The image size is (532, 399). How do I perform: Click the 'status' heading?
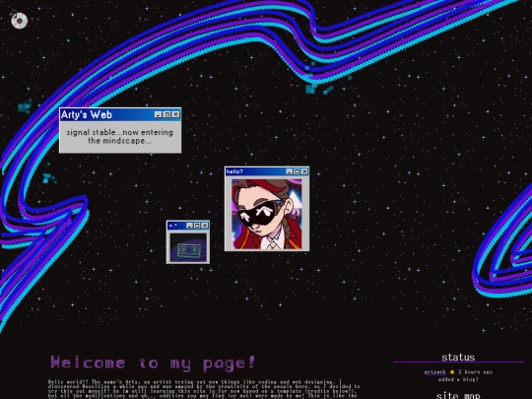tap(458, 357)
